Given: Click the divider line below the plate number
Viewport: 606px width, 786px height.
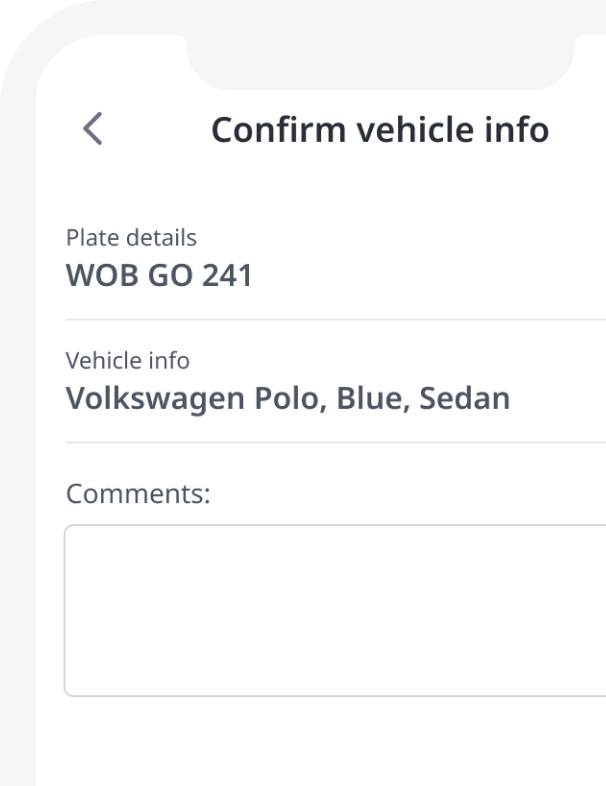Looking at the screenshot, I should point(335,320).
